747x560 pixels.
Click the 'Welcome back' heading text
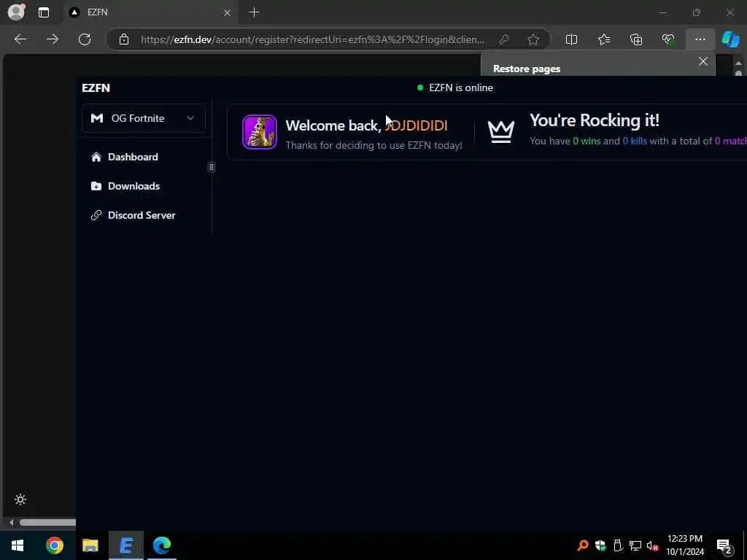[x=333, y=125]
